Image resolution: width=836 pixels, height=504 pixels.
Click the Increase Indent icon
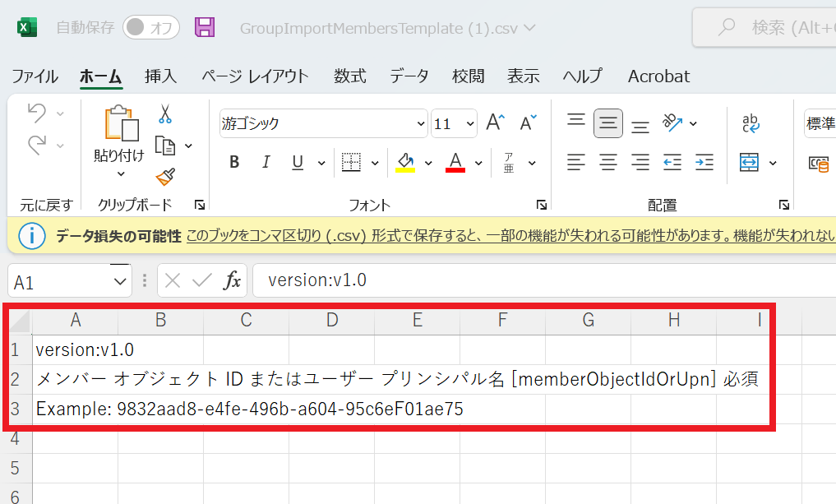tap(704, 162)
